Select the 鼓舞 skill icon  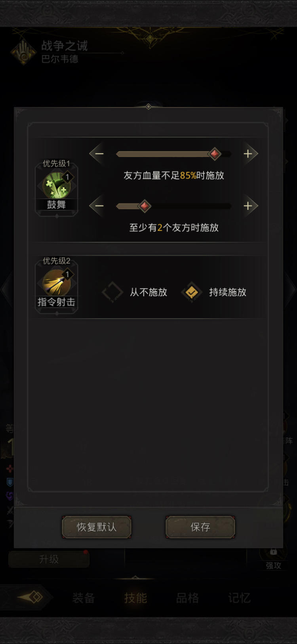click(57, 185)
